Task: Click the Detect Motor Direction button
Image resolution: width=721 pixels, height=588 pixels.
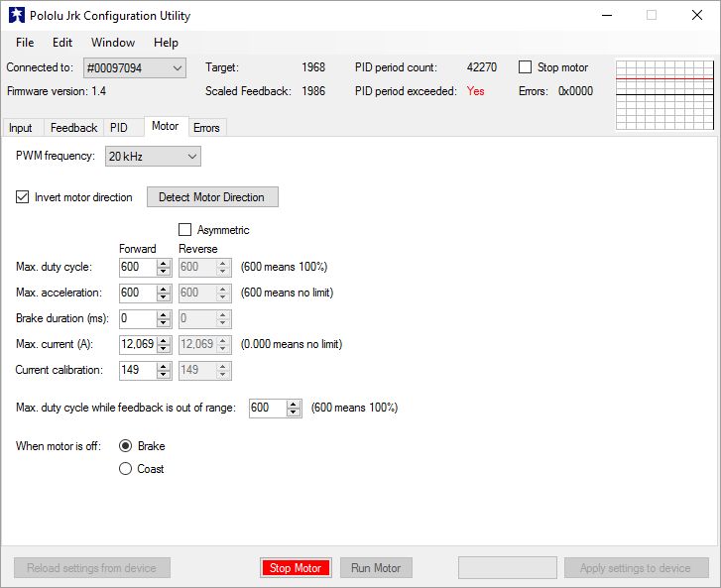Action: [211, 197]
